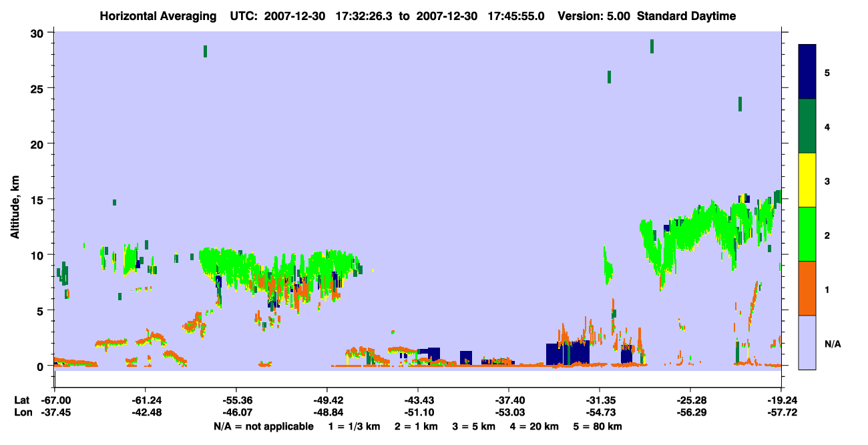Click the dark blue color bar segment 5
The image size is (868, 445).
(x=807, y=71)
